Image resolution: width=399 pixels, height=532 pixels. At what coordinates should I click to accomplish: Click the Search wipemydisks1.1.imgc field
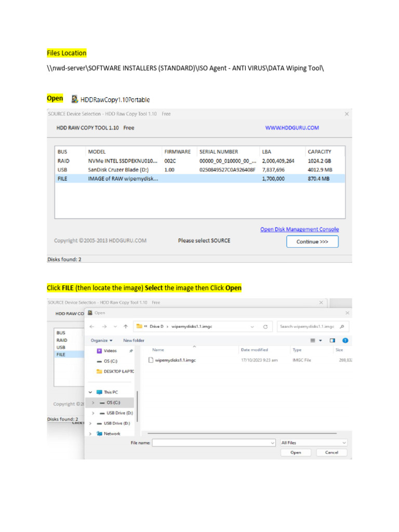coord(313,326)
